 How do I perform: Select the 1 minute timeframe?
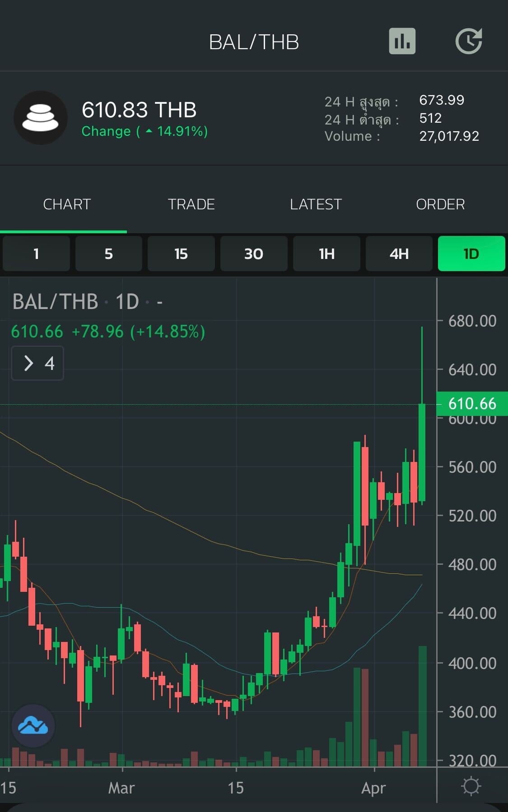[x=36, y=254]
